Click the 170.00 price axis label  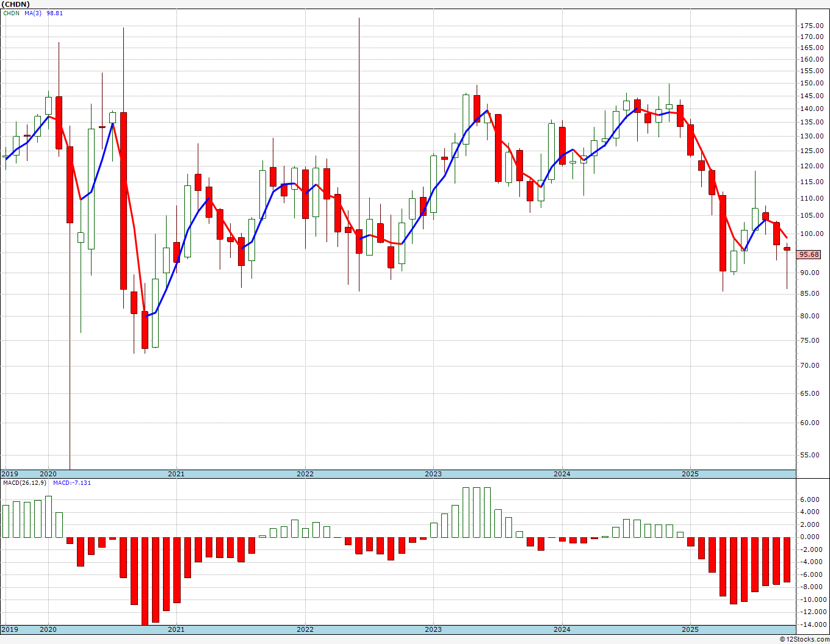tap(810, 37)
